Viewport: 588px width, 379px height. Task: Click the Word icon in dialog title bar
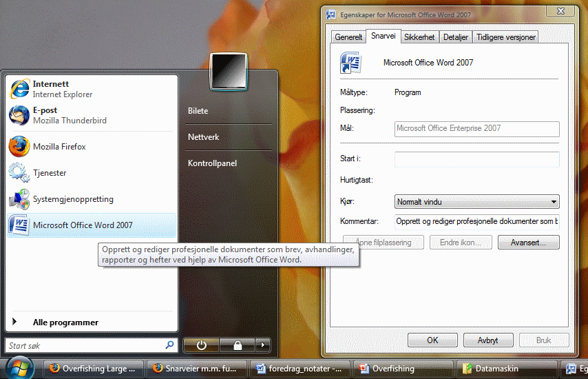331,14
